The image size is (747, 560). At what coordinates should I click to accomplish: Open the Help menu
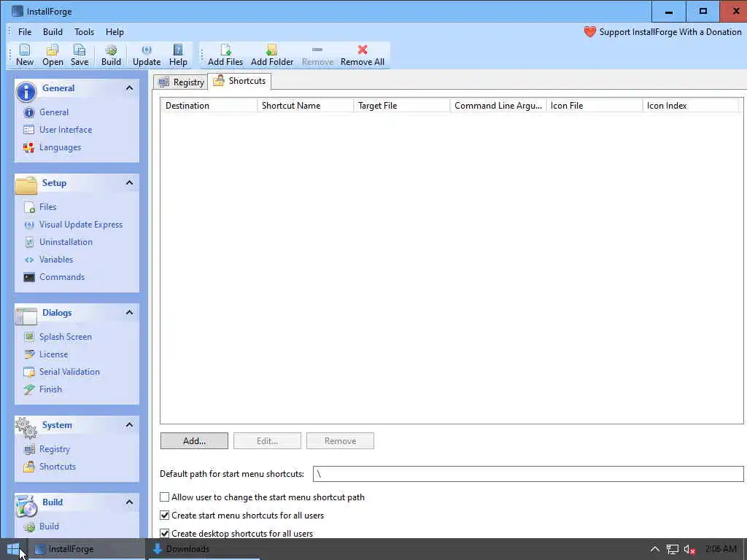115,32
